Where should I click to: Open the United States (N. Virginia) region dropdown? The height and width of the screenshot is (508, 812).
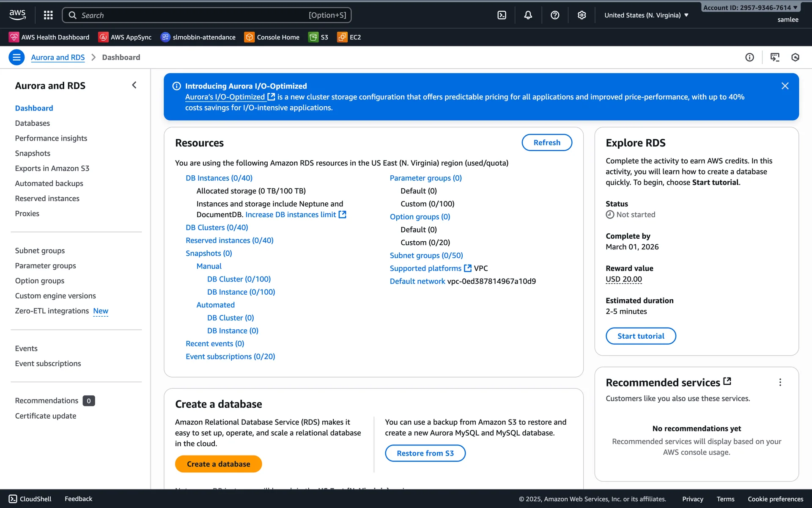pyautogui.click(x=646, y=15)
